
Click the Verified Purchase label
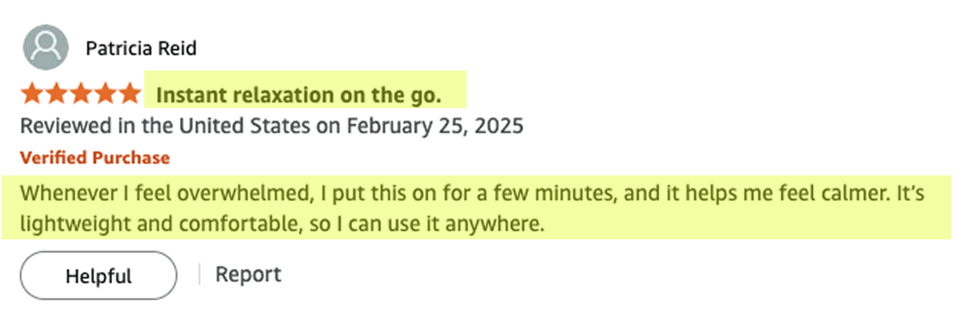(95, 158)
